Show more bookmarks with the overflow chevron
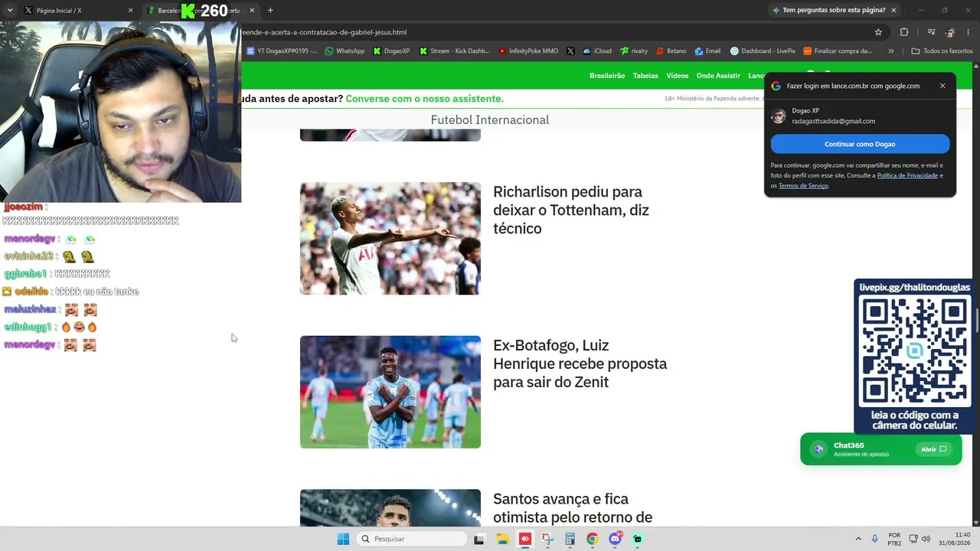This screenshot has height=551, width=980. (x=890, y=51)
